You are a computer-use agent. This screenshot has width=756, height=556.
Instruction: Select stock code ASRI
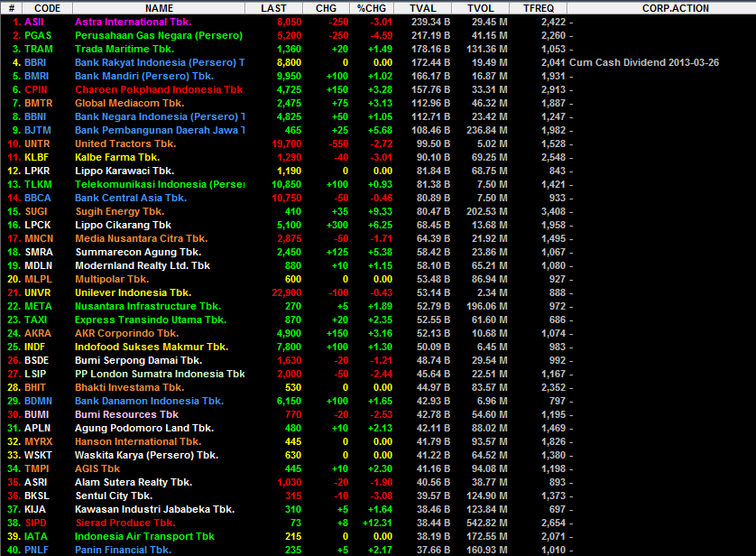[x=36, y=482]
